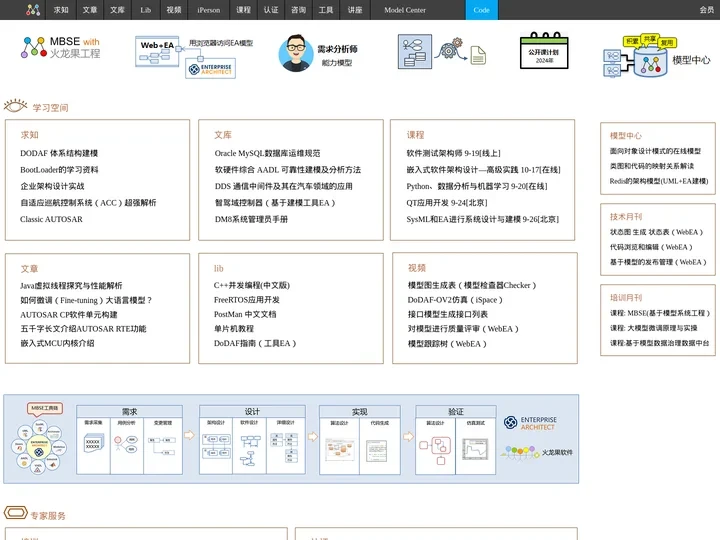Go to Model Center in the navigation bar

tap(405, 10)
